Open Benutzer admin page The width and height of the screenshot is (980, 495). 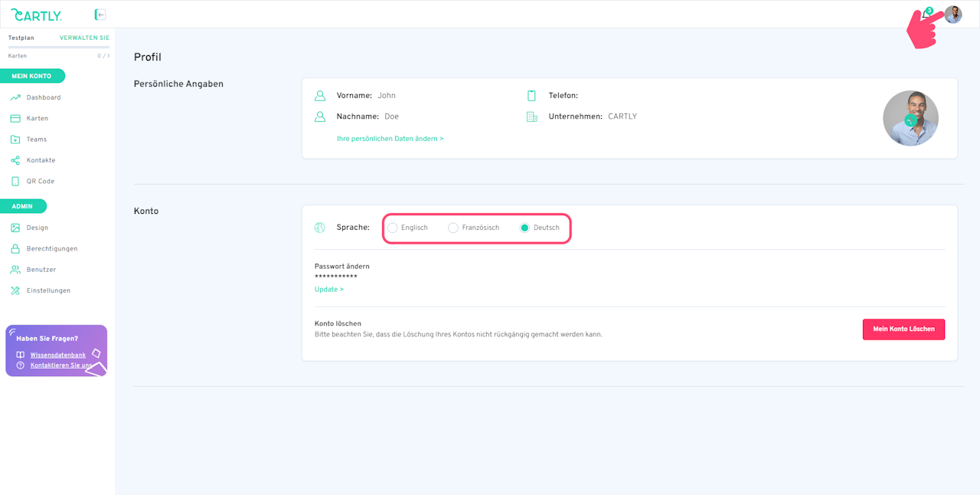click(x=41, y=270)
